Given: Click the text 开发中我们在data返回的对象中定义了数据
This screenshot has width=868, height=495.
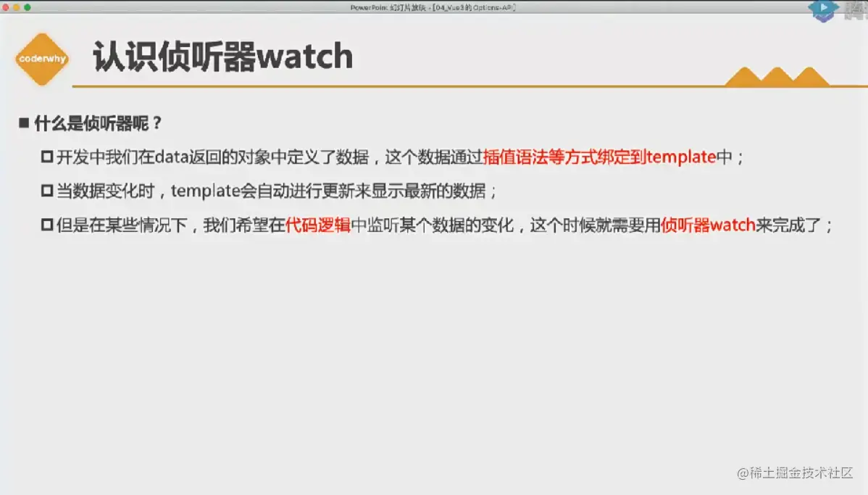Looking at the screenshot, I should point(212,157).
